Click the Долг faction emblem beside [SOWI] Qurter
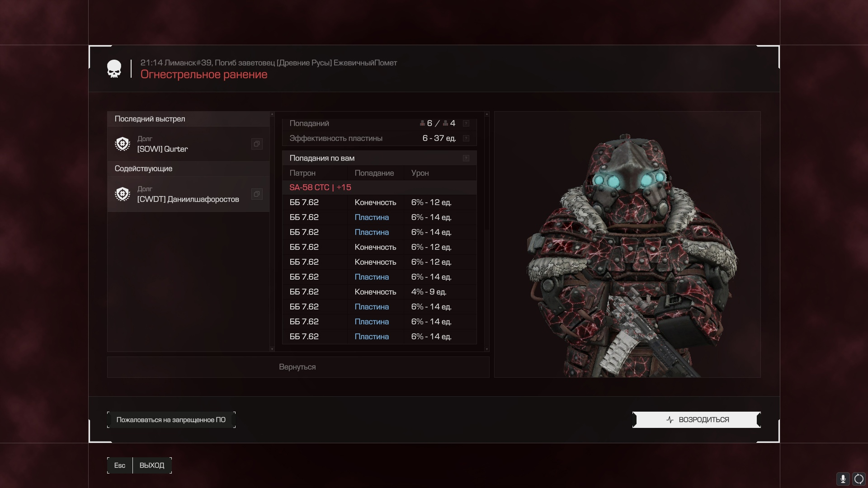This screenshot has width=868, height=488. [x=123, y=144]
